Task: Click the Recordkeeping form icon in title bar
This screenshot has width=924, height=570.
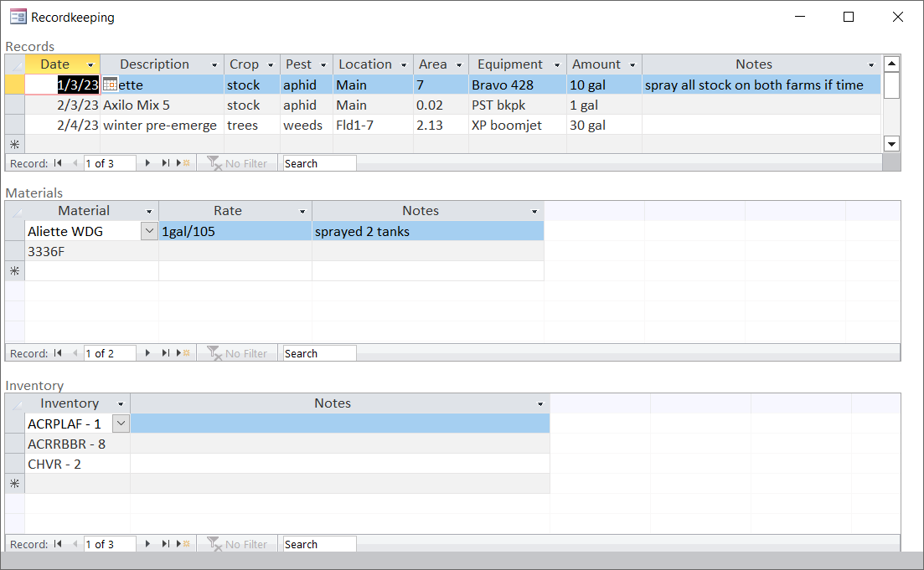Action: [17, 17]
